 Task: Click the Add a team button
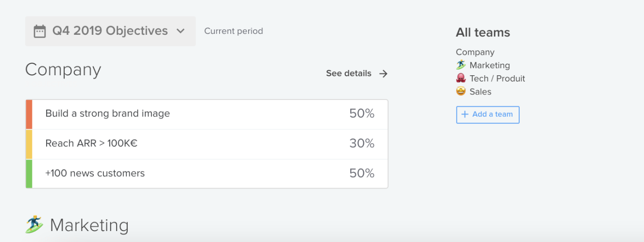click(488, 115)
